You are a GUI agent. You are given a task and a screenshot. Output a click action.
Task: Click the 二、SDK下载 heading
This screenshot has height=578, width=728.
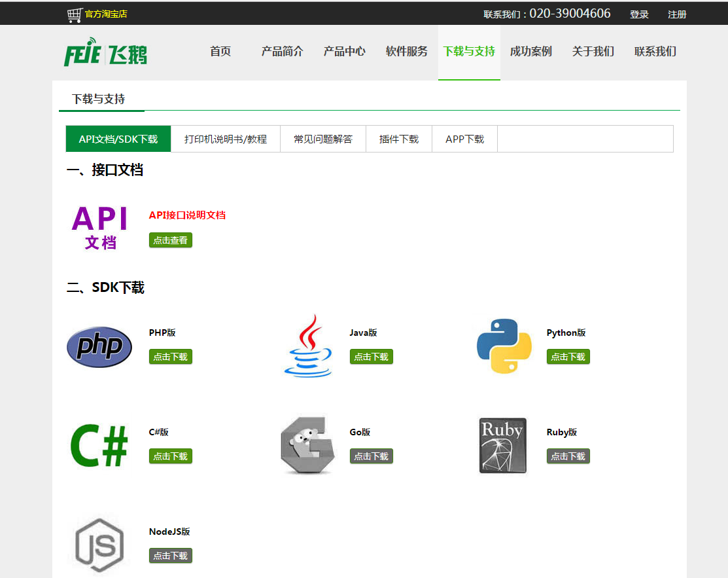tap(105, 287)
